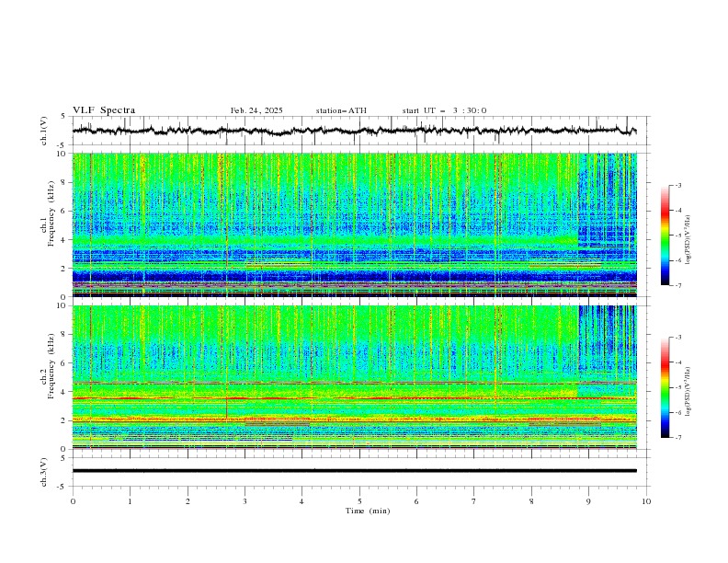Click the ch.2 spectrogram panel

pos(355,377)
